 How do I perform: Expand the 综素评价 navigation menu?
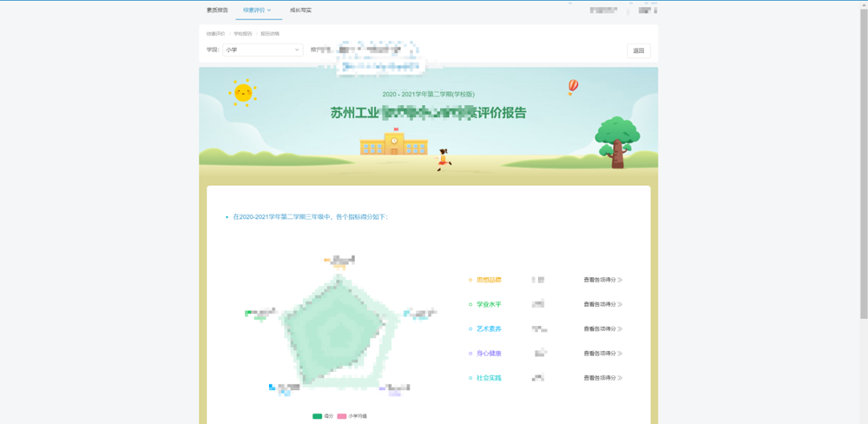click(257, 10)
